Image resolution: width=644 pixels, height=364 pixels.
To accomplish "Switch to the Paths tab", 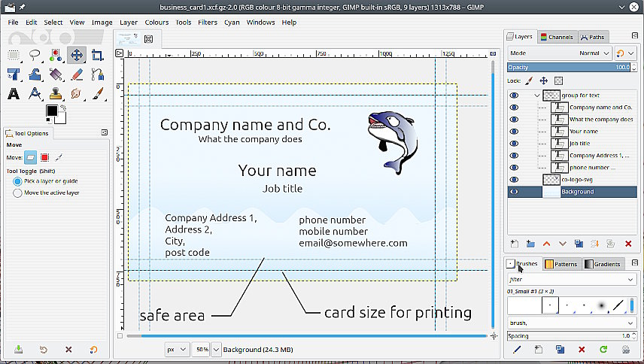I will coord(592,37).
